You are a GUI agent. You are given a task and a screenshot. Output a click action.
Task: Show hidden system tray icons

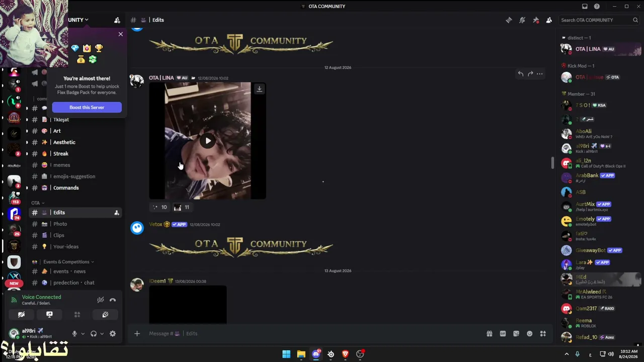point(567,354)
